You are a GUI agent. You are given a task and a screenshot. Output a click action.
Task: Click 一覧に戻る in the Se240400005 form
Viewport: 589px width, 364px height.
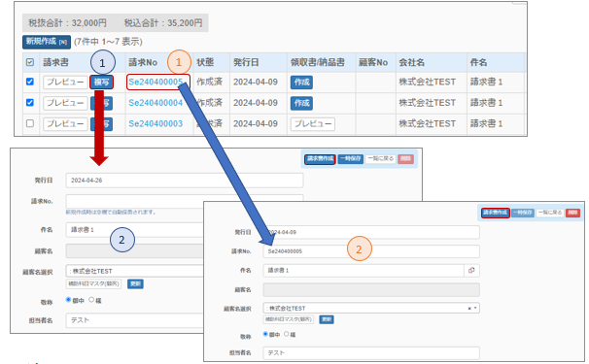[x=550, y=213]
